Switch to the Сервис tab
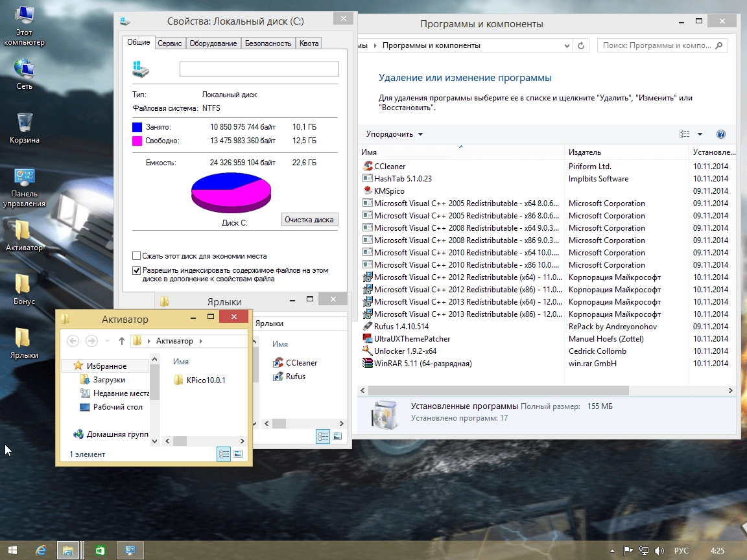747x560 pixels. 170,43
